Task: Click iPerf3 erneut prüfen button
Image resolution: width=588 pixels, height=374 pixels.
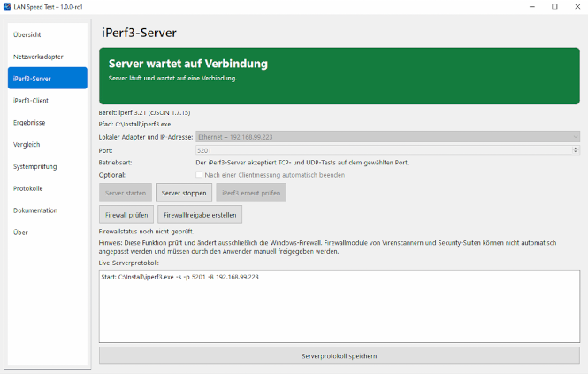Action: [251, 193]
